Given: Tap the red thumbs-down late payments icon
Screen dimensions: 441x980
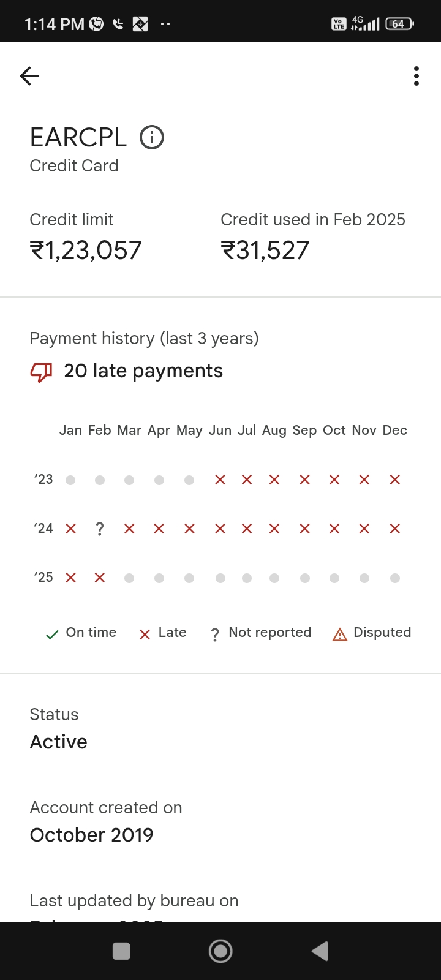Looking at the screenshot, I should (x=42, y=371).
